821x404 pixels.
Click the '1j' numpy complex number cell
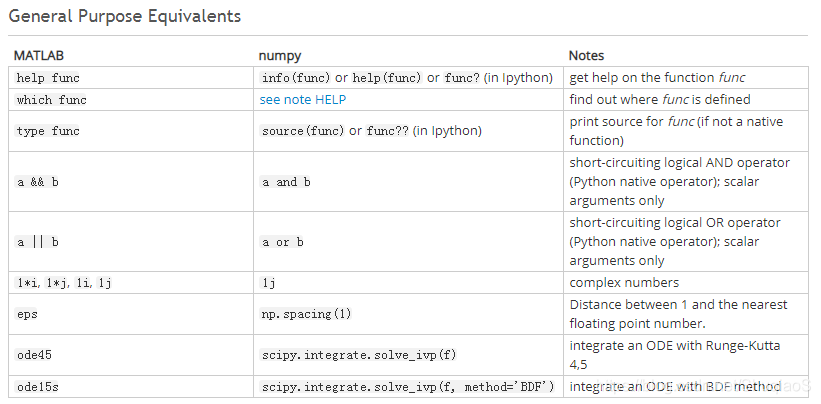pos(269,283)
